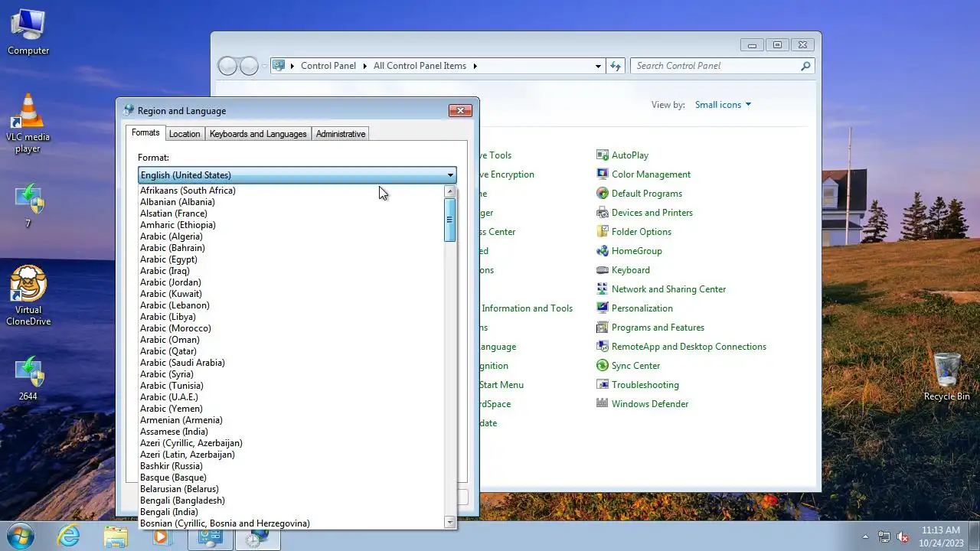Click the format list scrollbar thumb
980x551 pixels.
click(x=450, y=220)
